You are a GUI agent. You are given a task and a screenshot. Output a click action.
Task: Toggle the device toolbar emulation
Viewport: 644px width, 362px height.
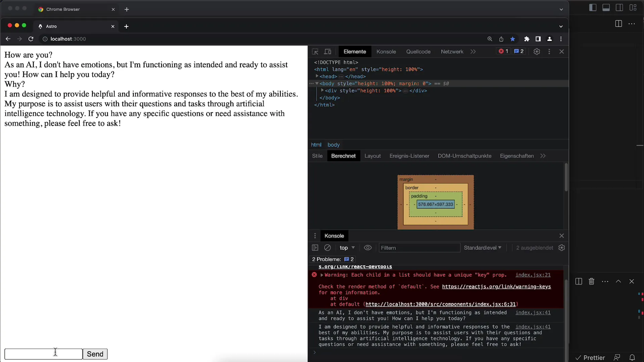point(328,52)
